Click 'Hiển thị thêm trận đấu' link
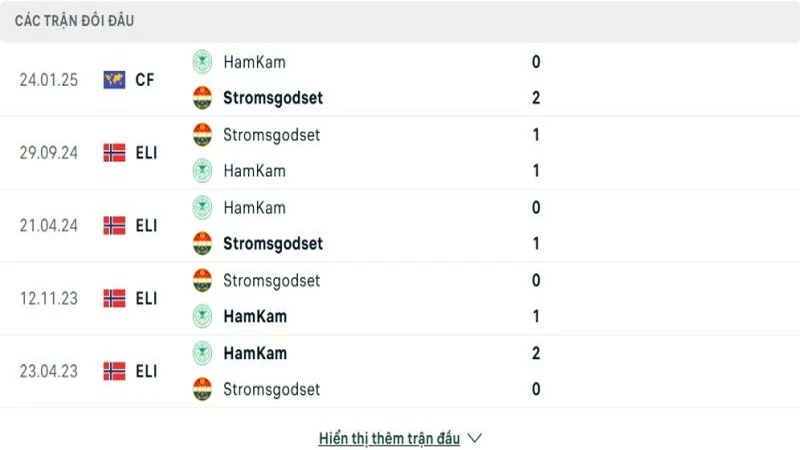800x450 pixels. 389,438
